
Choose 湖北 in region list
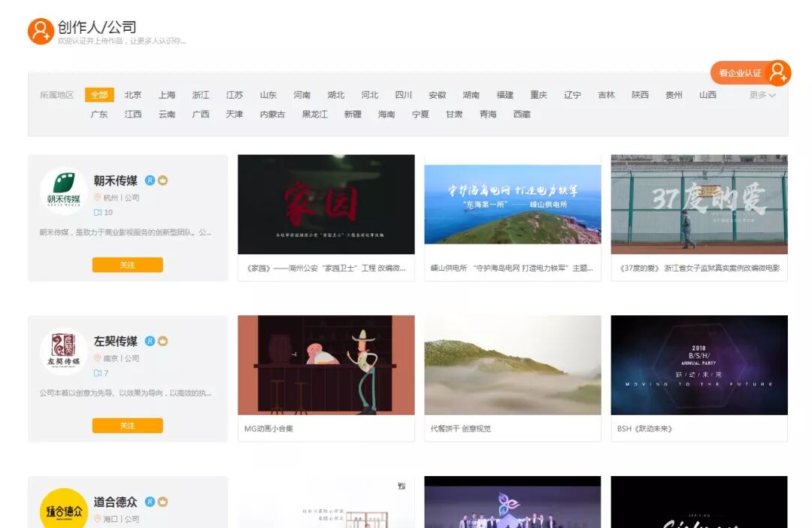point(335,95)
